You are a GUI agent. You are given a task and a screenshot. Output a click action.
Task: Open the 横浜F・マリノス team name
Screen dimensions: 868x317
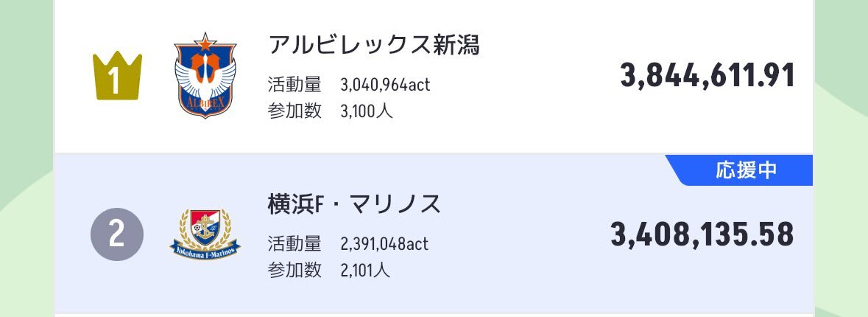(x=354, y=204)
